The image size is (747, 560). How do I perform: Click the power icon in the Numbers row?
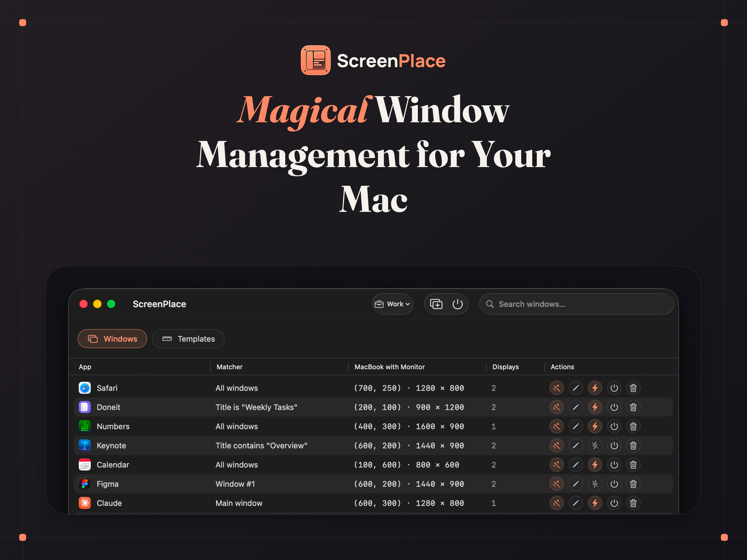(x=614, y=426)
